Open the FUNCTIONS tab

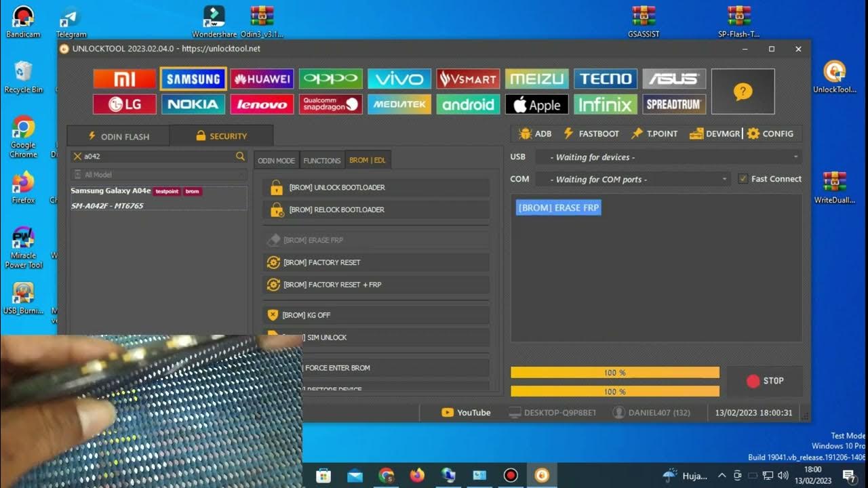click(322, 161)
